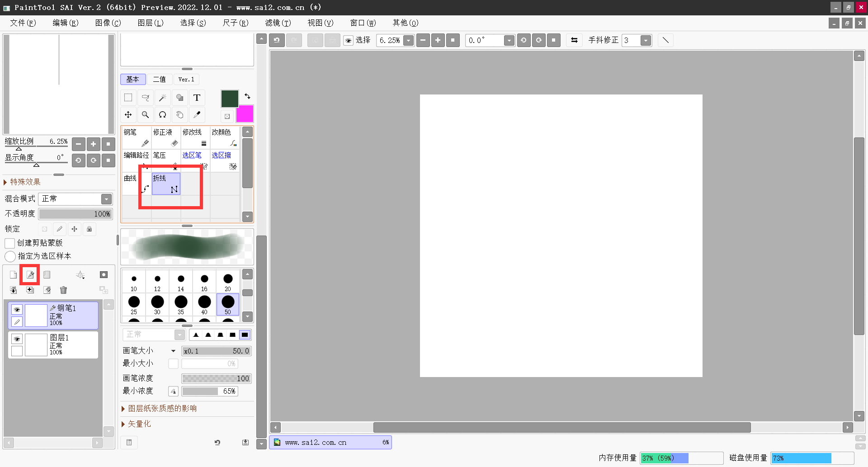Screen dimensions: 868x467
Task: Merge layer down with arrow icon
Action: (14, 290)
